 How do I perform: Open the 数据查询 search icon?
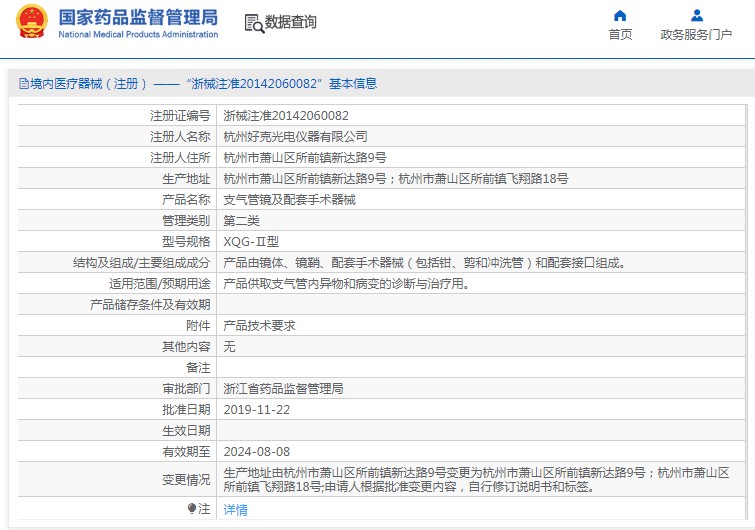[254, 23]
